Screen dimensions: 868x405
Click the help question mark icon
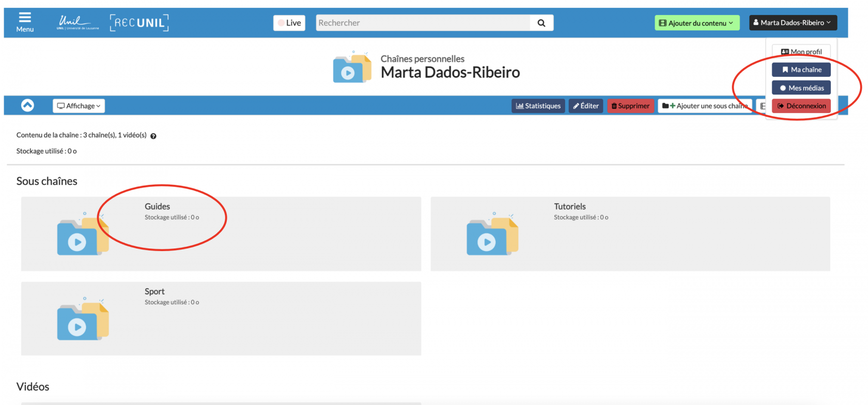coord(153,136)
